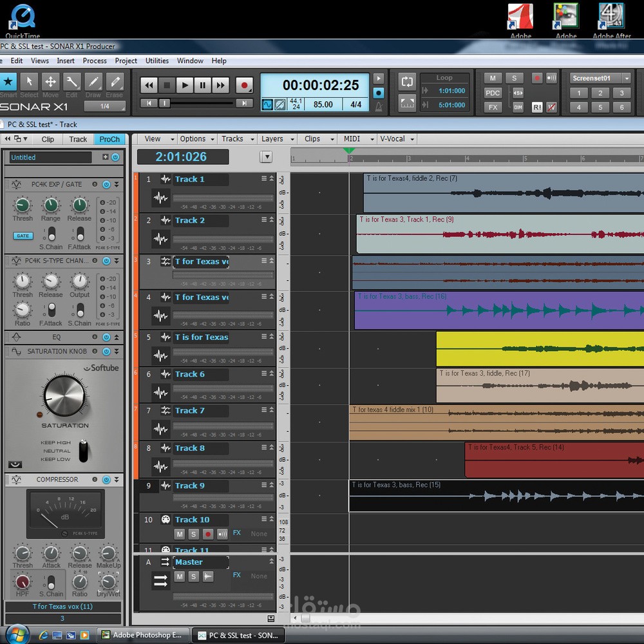Toggle input echo on Track 10
The height and width of the screenshot is (644, 644).
pyautogui.click(x=222, y=534)
